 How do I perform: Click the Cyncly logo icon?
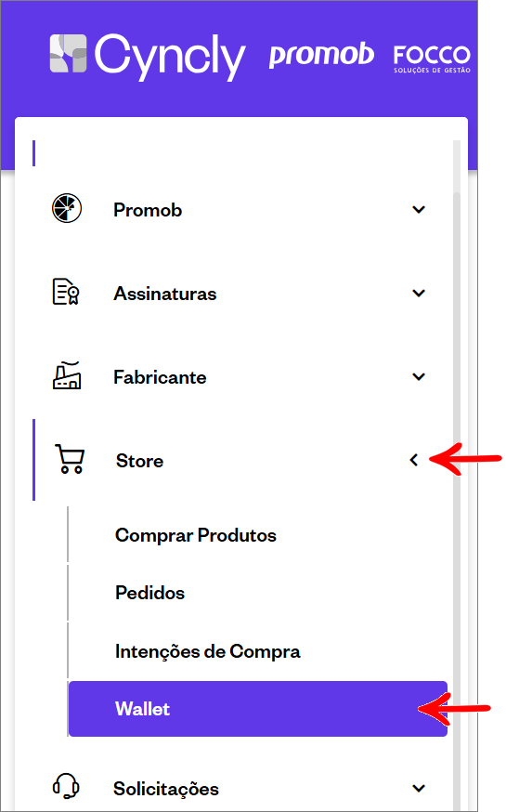(x=68, y=53)
